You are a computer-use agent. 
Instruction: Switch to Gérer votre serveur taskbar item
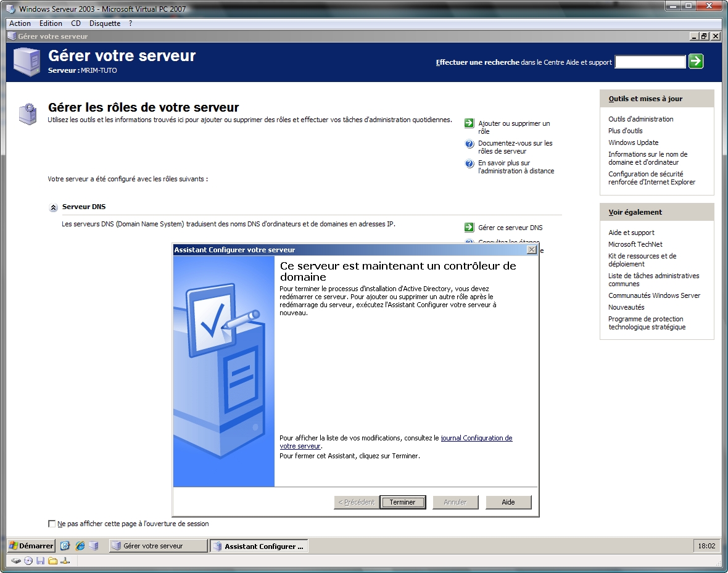[x=159, y=546]
